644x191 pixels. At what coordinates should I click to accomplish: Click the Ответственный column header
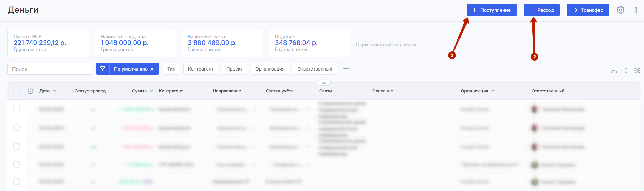click(x=548, y=91)
